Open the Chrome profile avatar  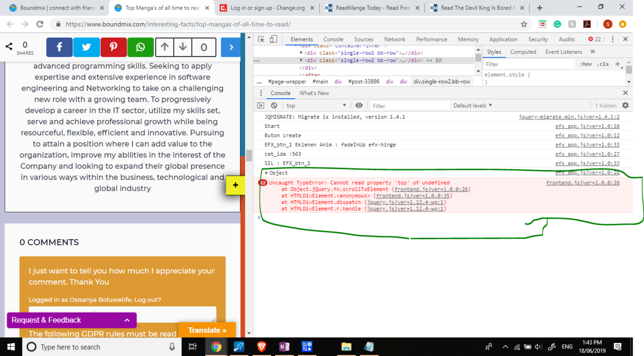click(607, 24)
